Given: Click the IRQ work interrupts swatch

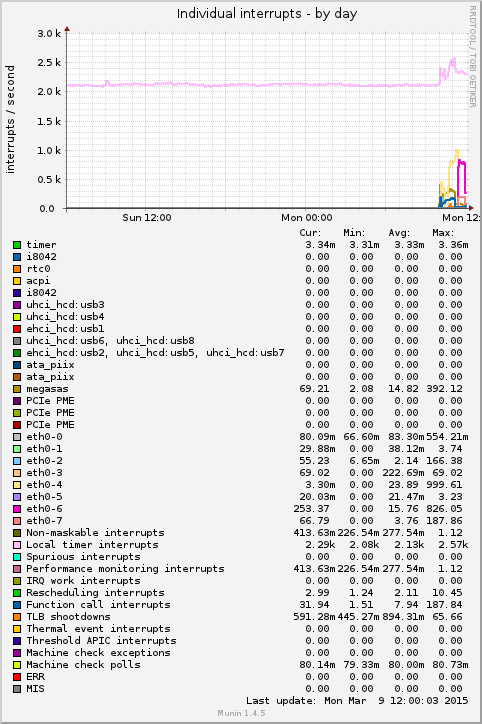Looking at the screenshot, I should tap(17, 581).
